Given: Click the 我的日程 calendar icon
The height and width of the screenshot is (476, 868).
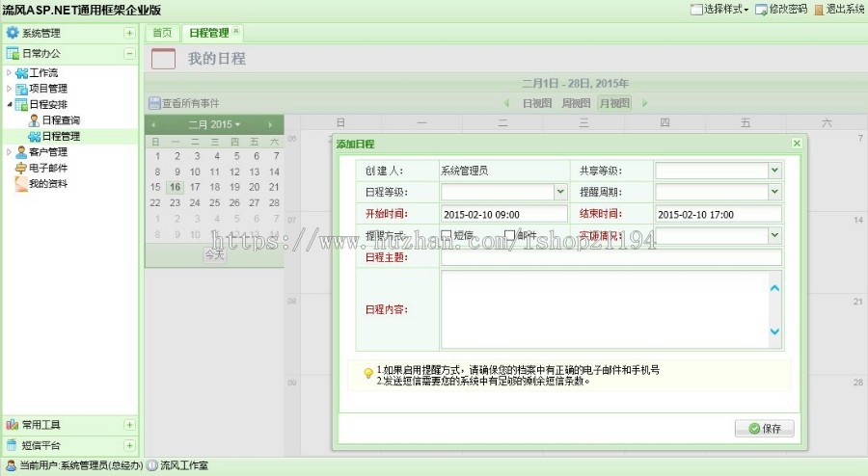Looking at the screenshot, I should pyautogui.click(x=163, y=59).
